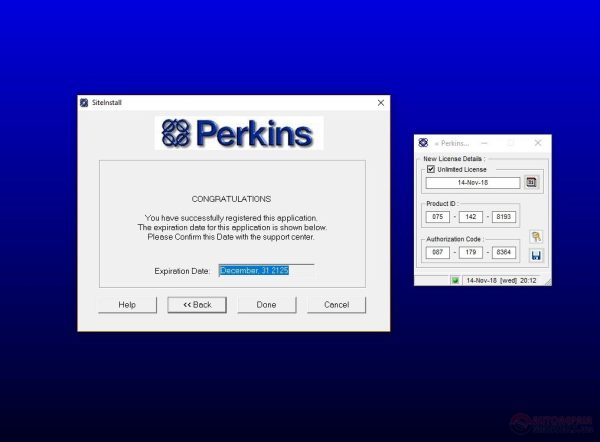Click 'Please Confirm this Date with the support center' text
Screen dimensions: 600x442
point(231,237)
